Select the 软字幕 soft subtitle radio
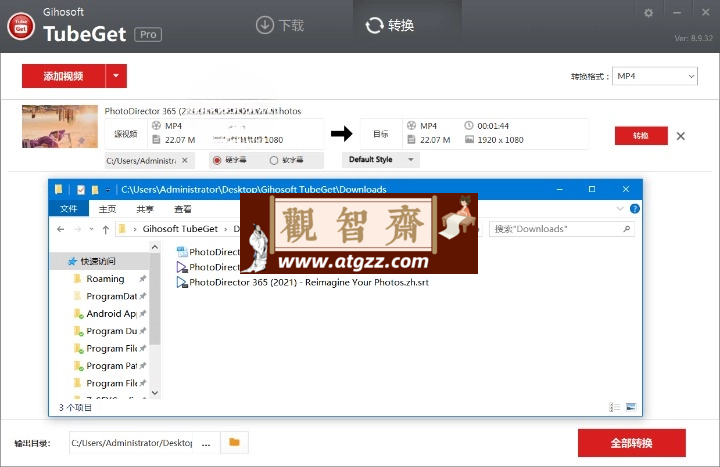Image resolution: width=720 pixels, height=467 pixels. [x=274, y=160]
